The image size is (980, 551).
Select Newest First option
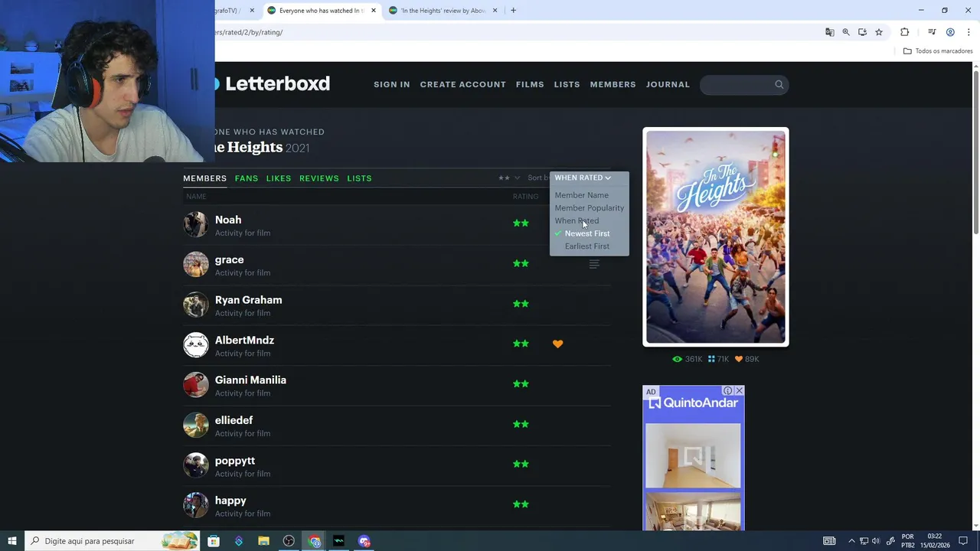(x=587, y=233)
